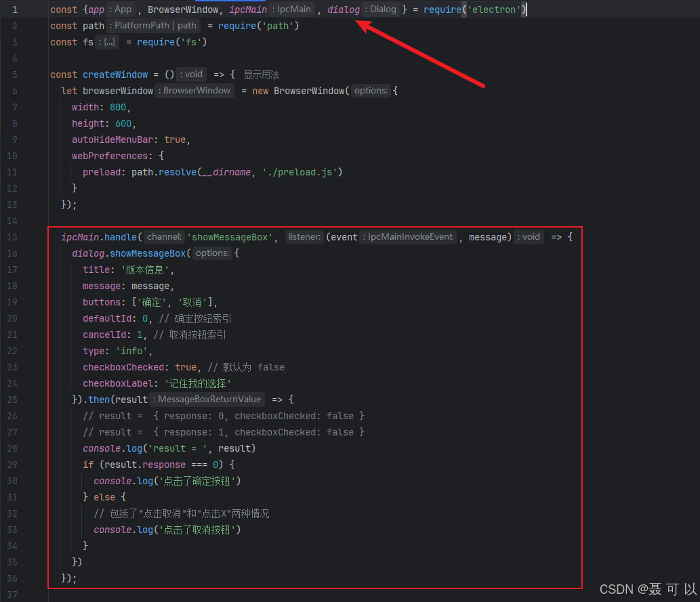This screenshot has height=602, width=700.
Task: Click 'checkboxChecked' property on line 23
Action: pos(123,367)
